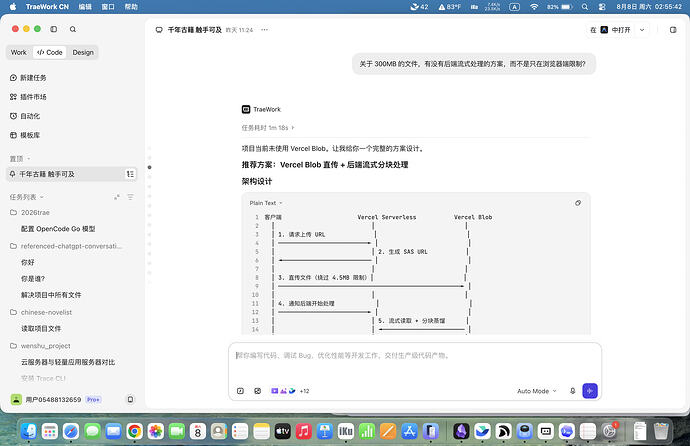The height and width of the screenshot is (446, 690).
Task: Open the 帮助 menu
Action: point(131,7)
